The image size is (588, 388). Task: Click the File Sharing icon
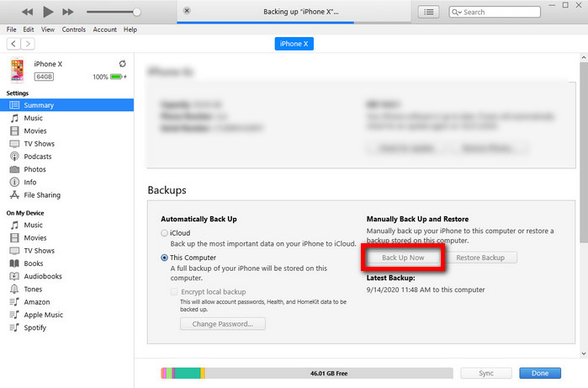pos(14,194)
